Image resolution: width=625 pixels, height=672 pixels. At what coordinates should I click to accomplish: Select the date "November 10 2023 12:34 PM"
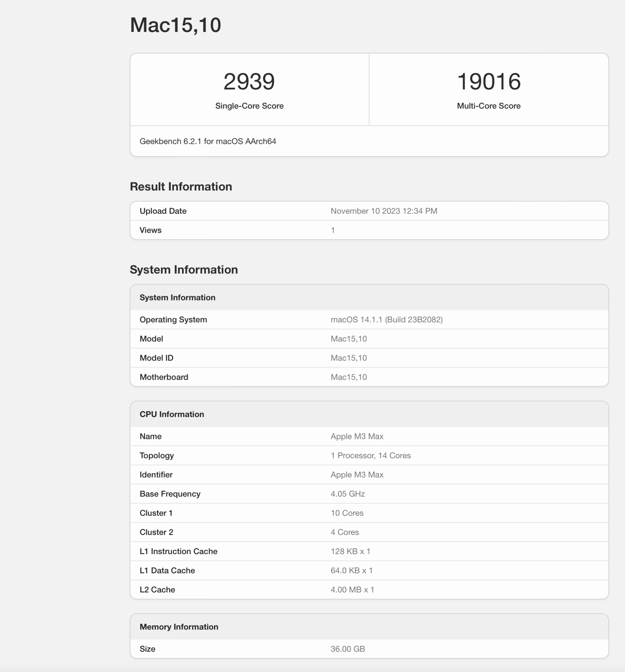tap(384, 211)
